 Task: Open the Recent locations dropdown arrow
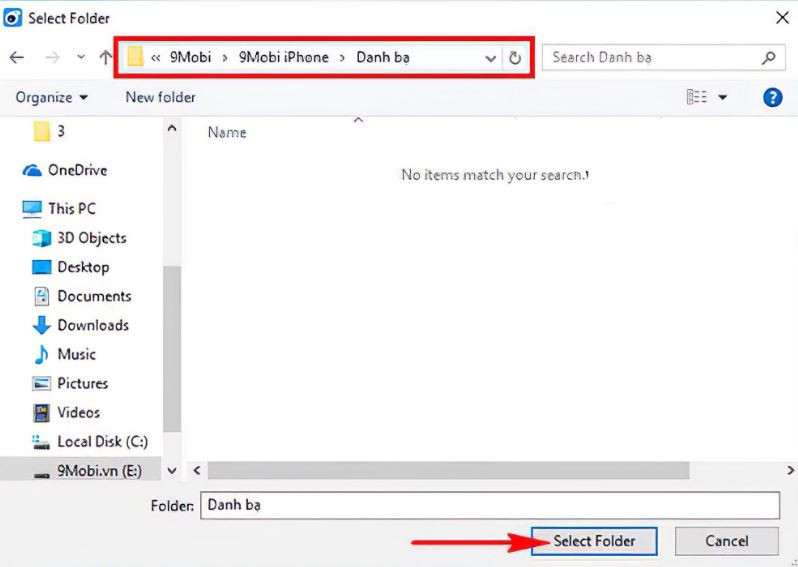[x=81, y=58]
